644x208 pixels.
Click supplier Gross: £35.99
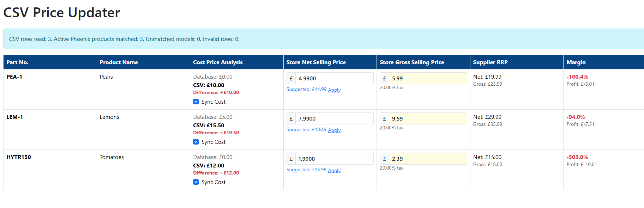tap(488, 124)
